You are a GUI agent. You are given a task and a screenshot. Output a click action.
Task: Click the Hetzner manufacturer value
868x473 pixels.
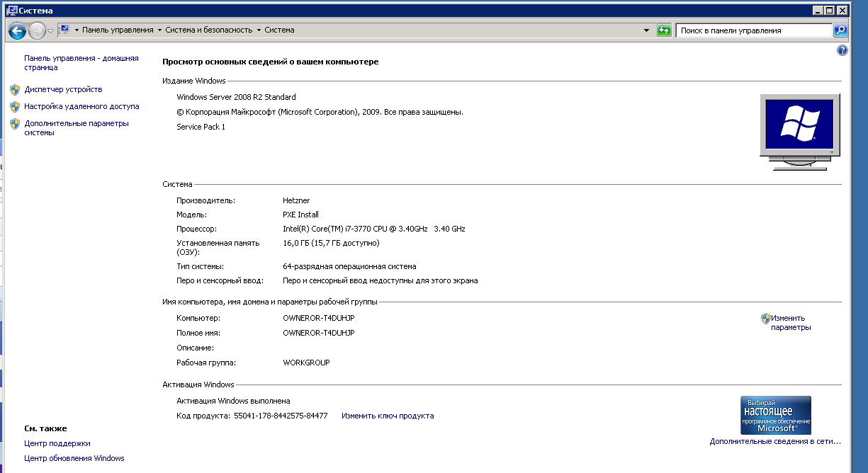point(296,200)
